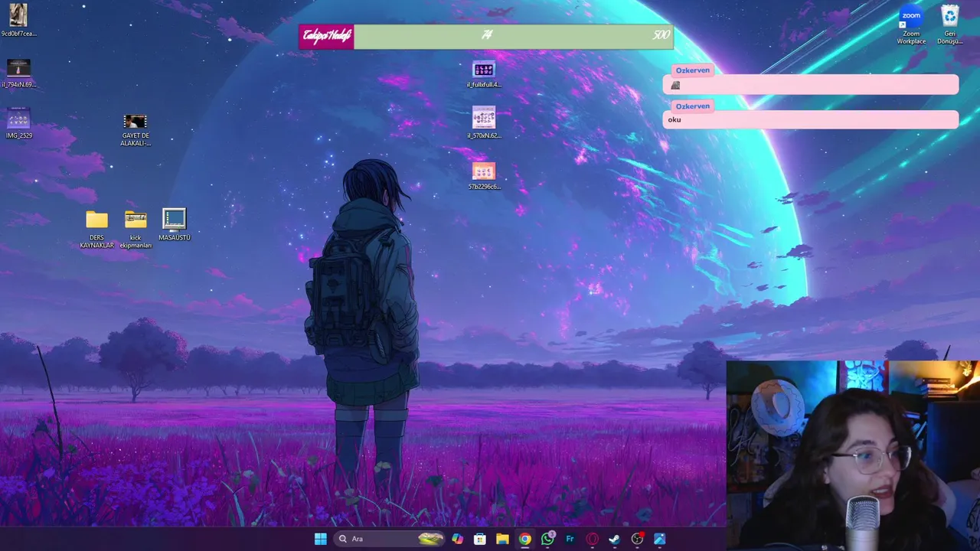Switch to Google Chrome in taskbar

[524, 539]
